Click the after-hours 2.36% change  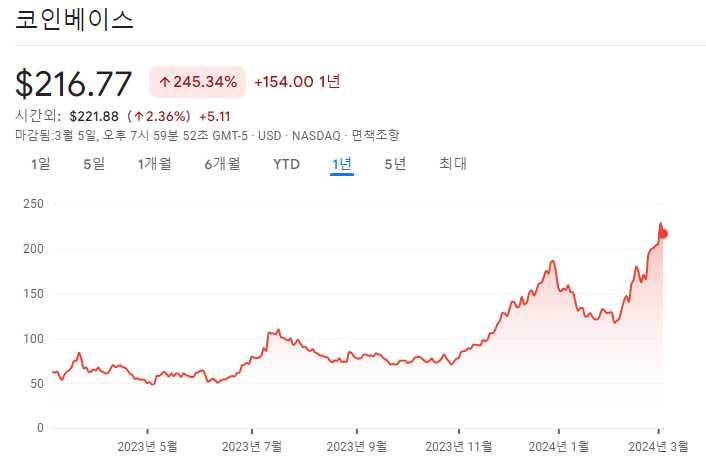tap(159, 117)
